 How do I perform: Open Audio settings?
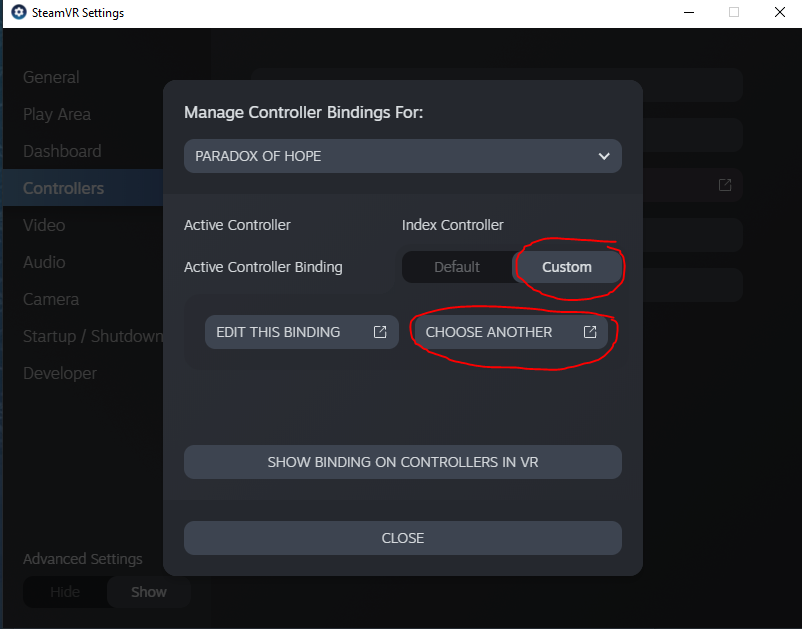(x=44, y=262)
